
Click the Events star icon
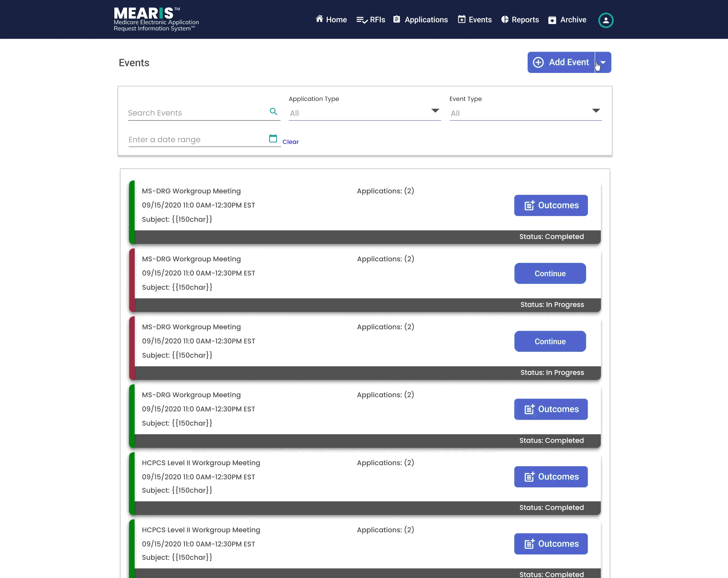[461, 19]
